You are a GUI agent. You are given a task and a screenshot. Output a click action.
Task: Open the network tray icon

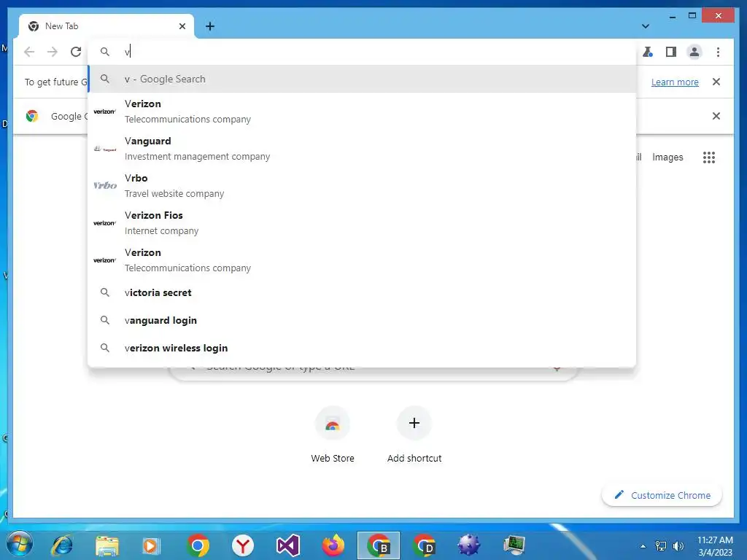661,546
